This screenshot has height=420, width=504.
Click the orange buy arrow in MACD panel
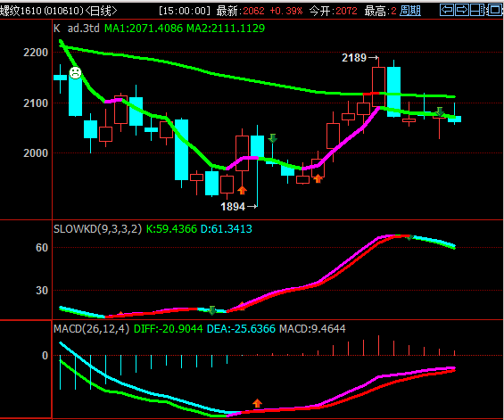click(257, 403)
